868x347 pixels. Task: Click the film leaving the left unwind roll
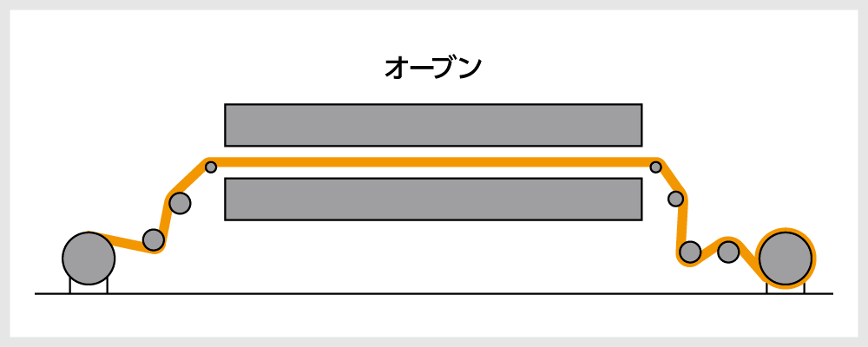click(x=122, y=241)
